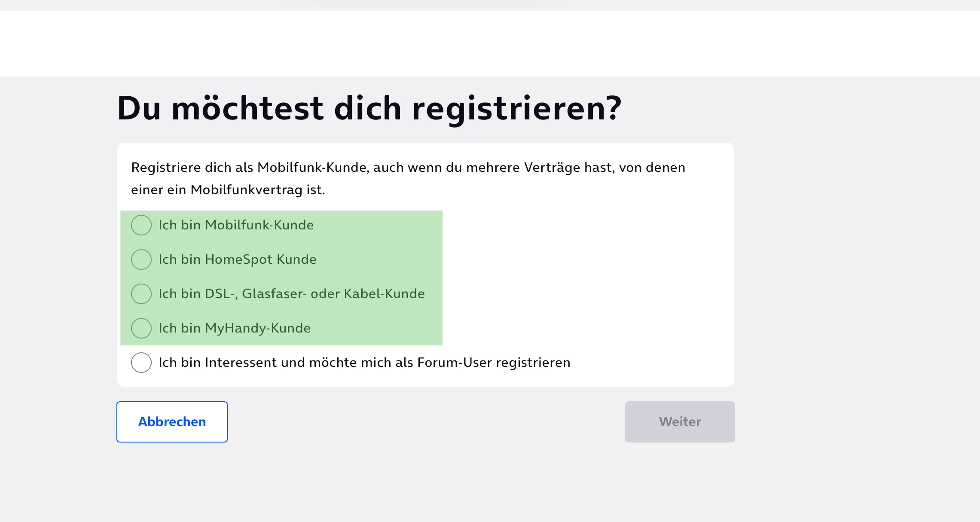This screenshot has width=980, height=522.
Task: Click the empty white header banner
Action: 490,44
